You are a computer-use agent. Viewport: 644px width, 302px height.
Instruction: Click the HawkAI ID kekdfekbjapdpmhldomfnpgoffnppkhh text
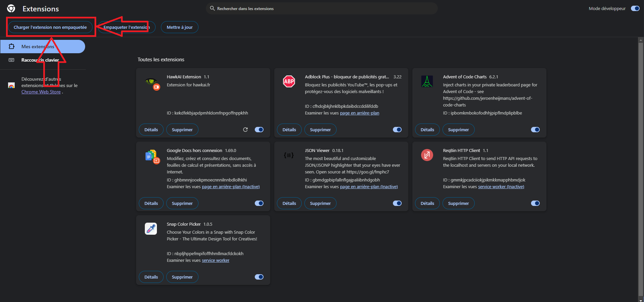[x=211, y=113]
